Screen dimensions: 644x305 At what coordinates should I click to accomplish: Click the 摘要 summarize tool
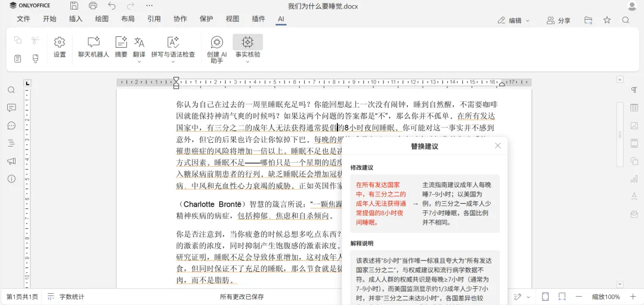(121, 46)
